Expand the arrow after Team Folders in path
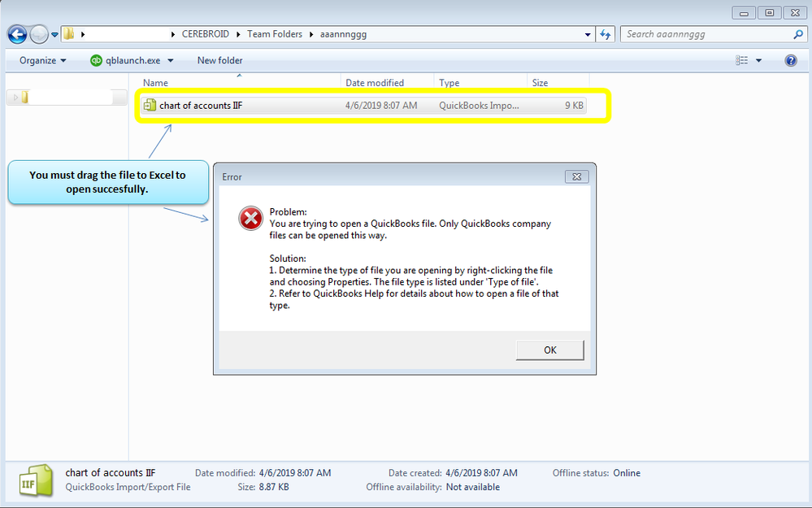 (311, 34)
